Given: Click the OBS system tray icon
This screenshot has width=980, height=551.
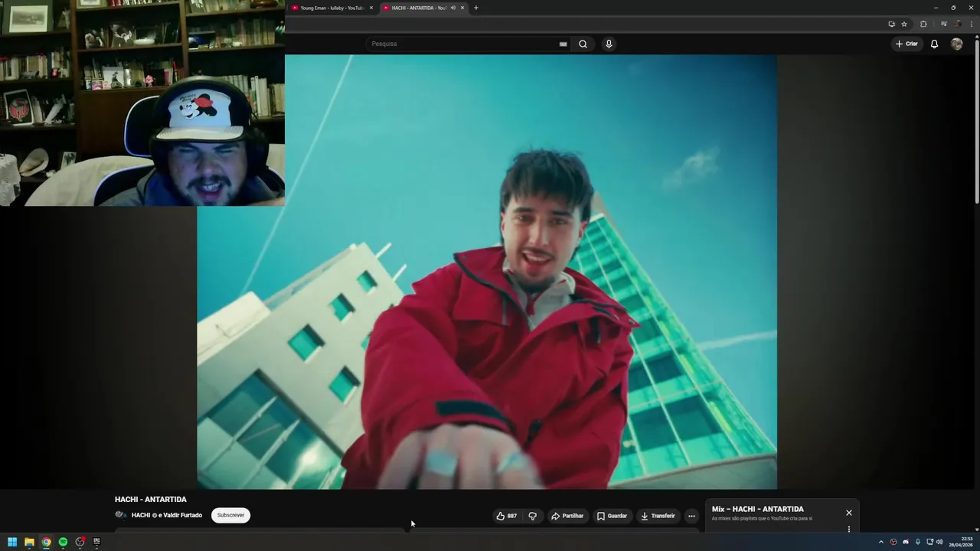Looking at the screenshot, I should click(893, 542).
